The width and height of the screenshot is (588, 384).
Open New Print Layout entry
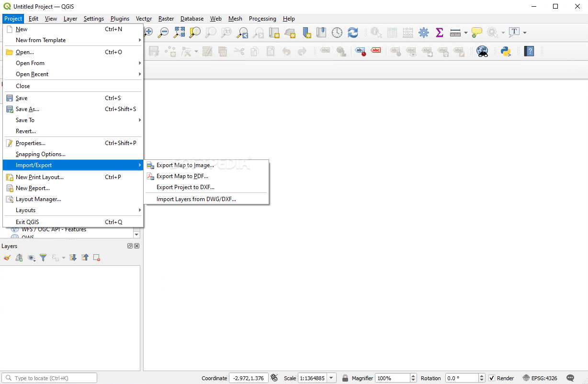coord(74,177)
